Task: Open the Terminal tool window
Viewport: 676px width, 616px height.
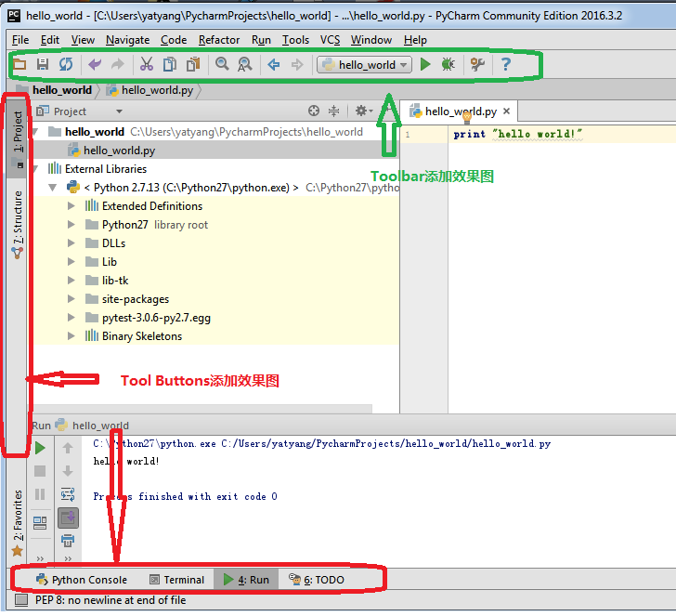Action: coord(176,580)
